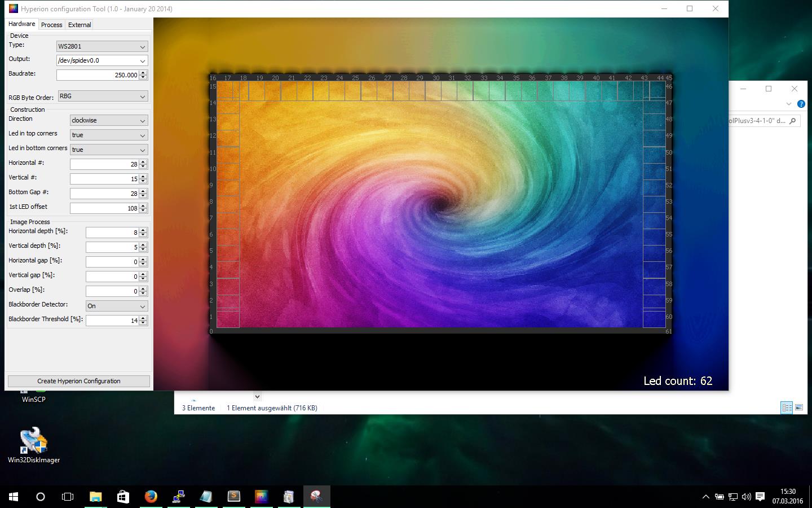Expand the RGB Byte Order dropdown
This screenshot has width=812, height=508.
(x=102, y=97)
